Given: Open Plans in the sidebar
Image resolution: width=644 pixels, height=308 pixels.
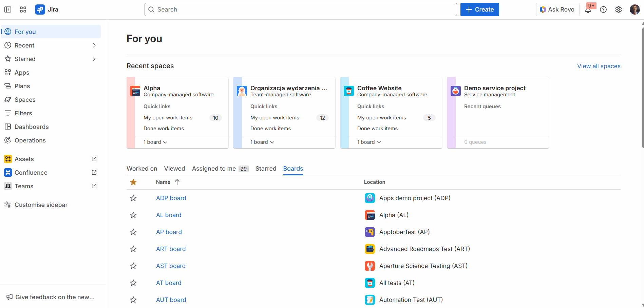Looking at the screenshot, I should [x=51, y=86].
